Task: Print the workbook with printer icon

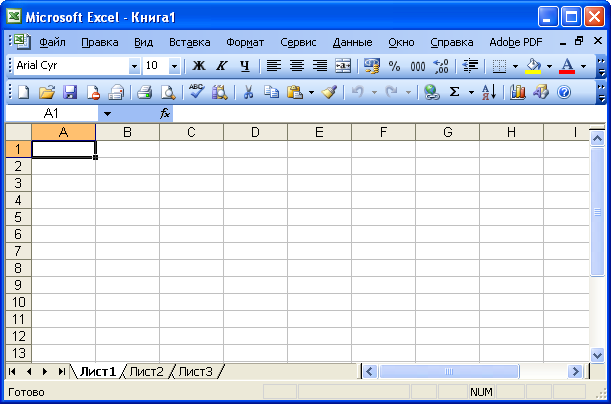Action: (x=145, y=92)
